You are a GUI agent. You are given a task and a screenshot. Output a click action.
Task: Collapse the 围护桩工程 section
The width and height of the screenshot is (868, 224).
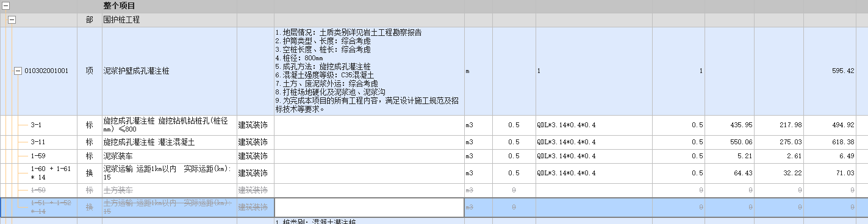[x=11, y=19]
